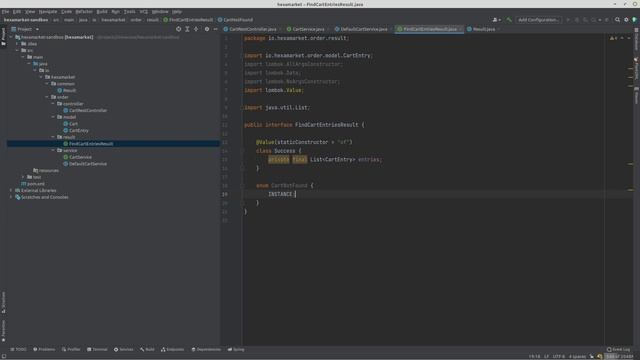640x360 pixels.
Task: Expand the test folder node
Action: pyautogui.click(x=23, y=177)
